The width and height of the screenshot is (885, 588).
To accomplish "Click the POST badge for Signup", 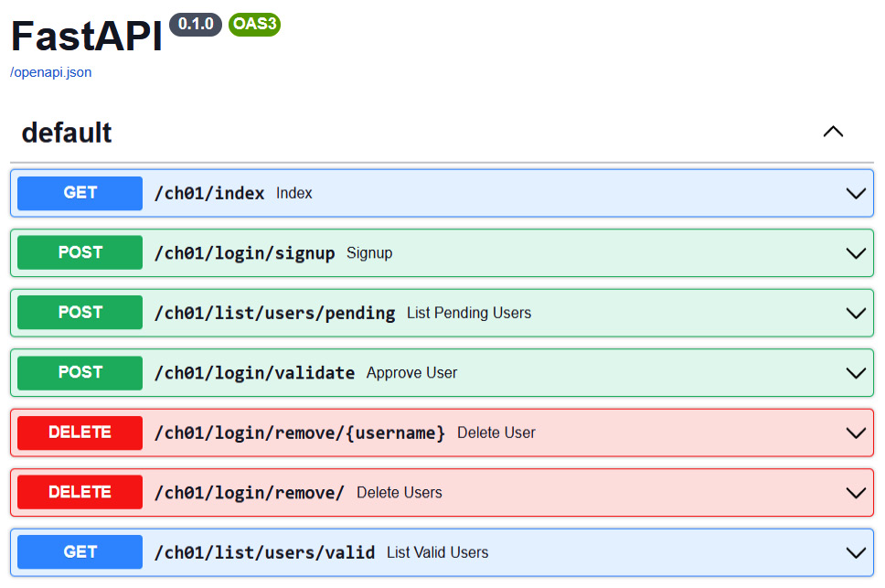I will point(80,252).
